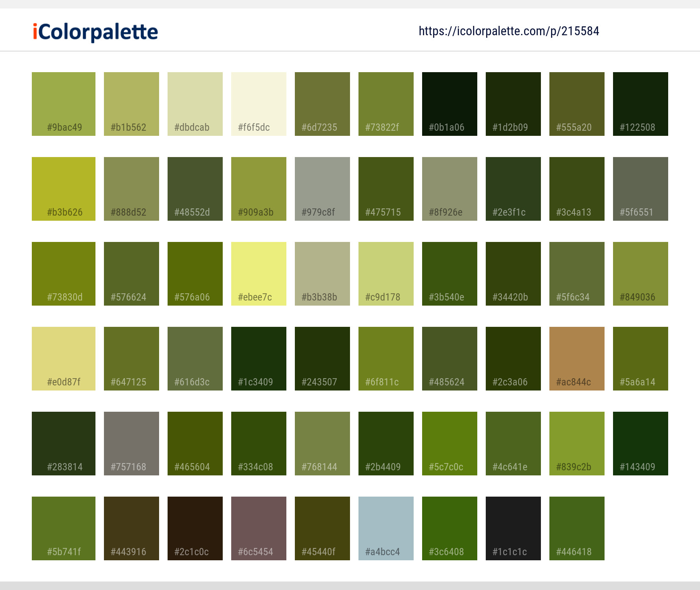
Task: Click the #48552d swatch
Action: 195,189
